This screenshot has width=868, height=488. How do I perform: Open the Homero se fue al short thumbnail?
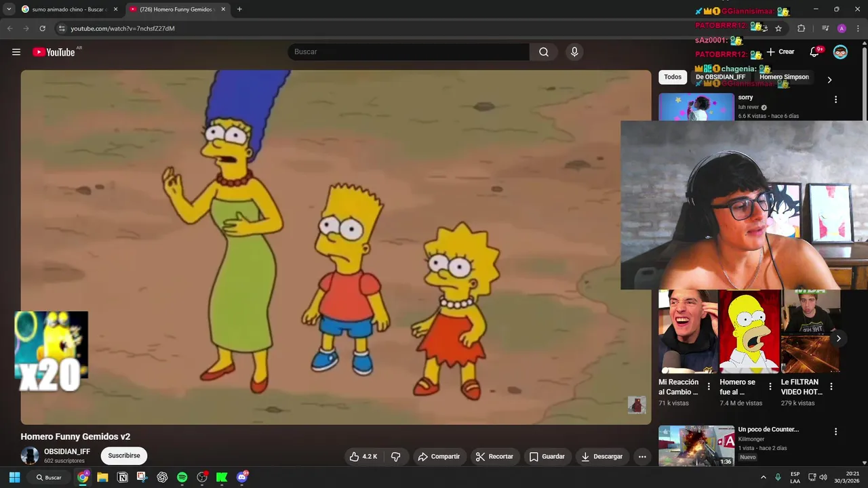[749, 331]
